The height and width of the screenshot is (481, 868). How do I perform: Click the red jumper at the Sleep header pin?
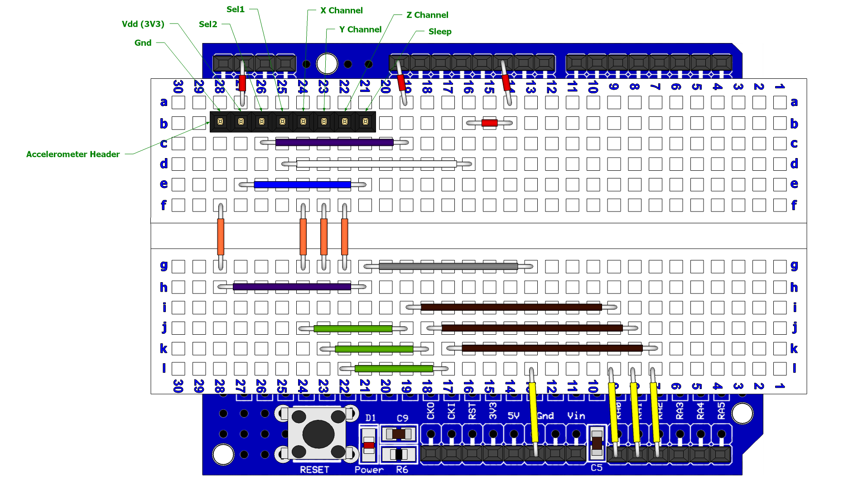pos(401,82)
